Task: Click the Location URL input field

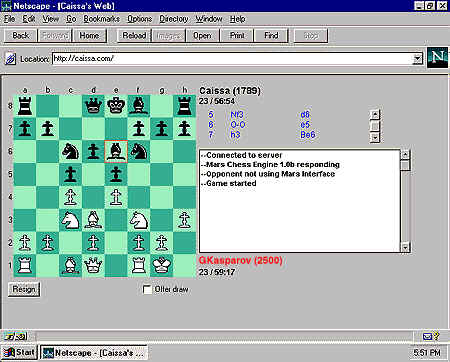Action: 232,59
